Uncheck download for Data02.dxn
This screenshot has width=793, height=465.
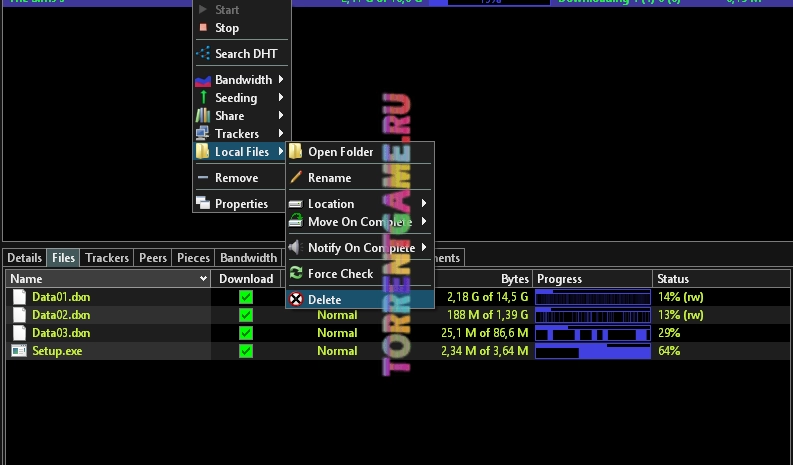click(246, 315)
